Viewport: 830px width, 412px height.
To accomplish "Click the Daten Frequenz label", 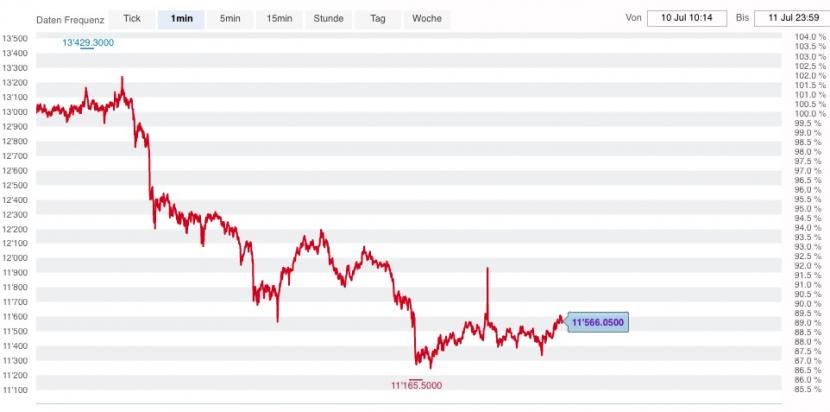I will pos(70,20).
